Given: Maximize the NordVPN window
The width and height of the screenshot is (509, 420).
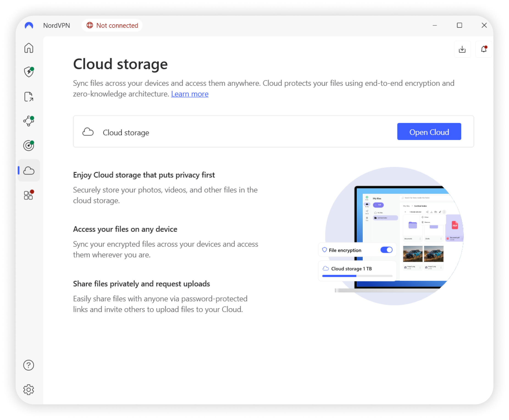Looking at the screenshot, I should click(x=459, y=25).
